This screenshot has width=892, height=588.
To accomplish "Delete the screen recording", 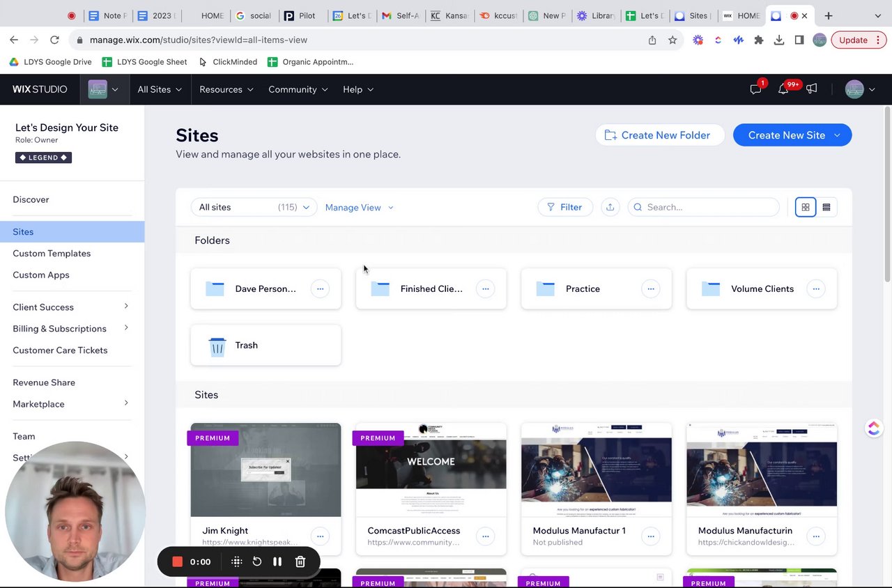I will pyautogui.click(x=300, y=562).
